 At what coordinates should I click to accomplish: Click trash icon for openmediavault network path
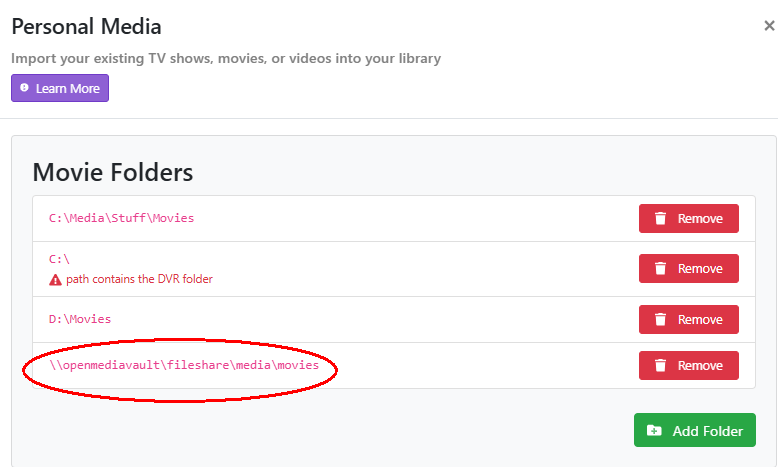coord(660,366)
